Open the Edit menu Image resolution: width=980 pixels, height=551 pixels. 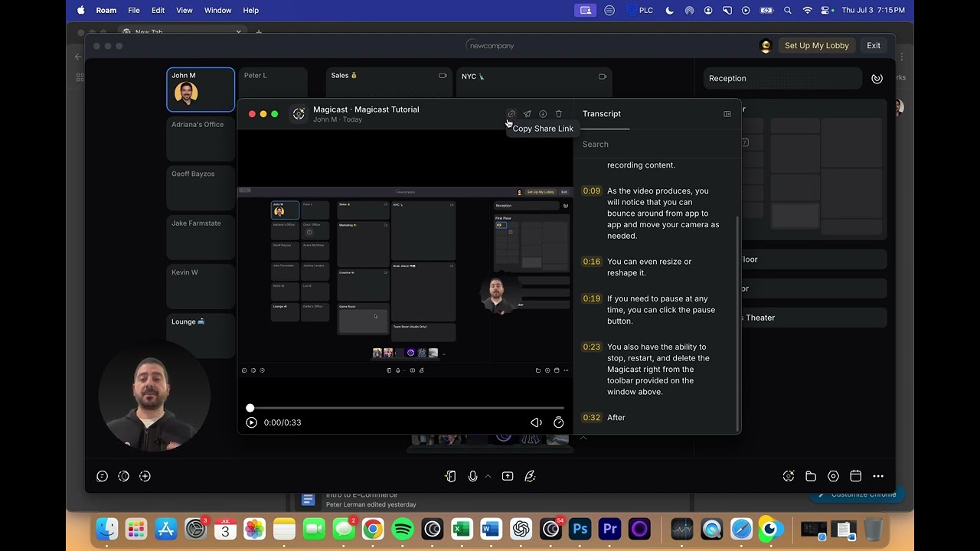click(158, 11)
